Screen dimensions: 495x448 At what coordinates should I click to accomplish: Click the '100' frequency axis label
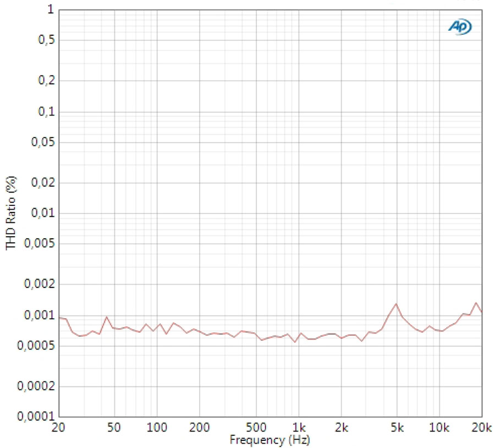(x=157, y=428)
